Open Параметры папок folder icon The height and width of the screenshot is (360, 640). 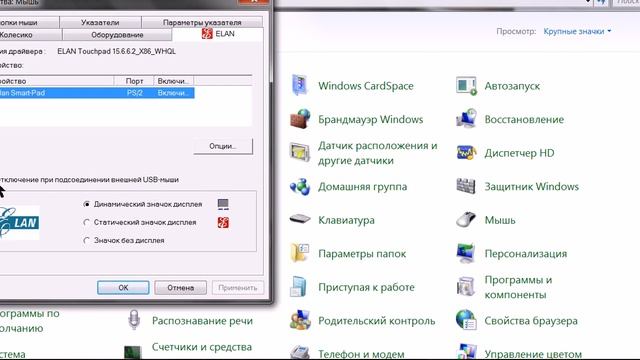click(300, 253)
